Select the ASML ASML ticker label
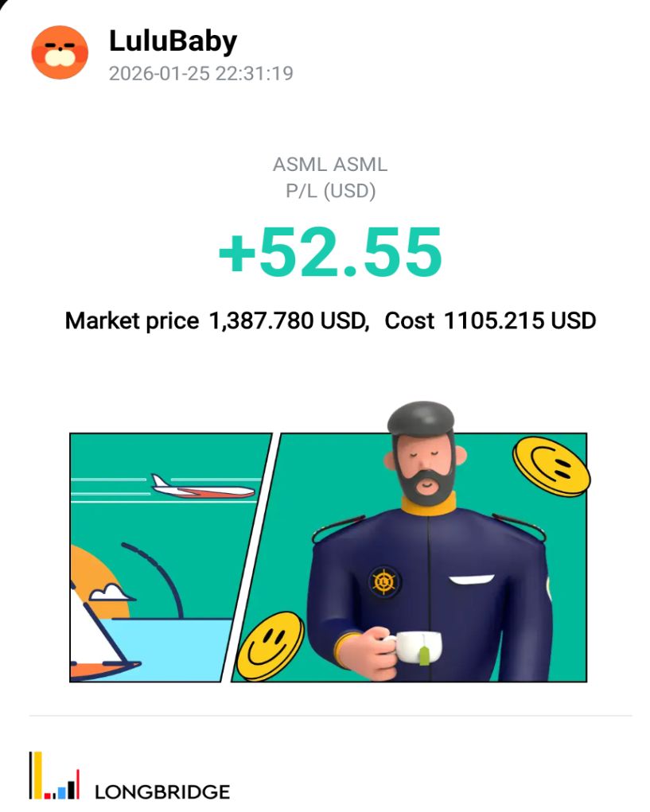Screen dimensions: 650x812 [330, 165]
